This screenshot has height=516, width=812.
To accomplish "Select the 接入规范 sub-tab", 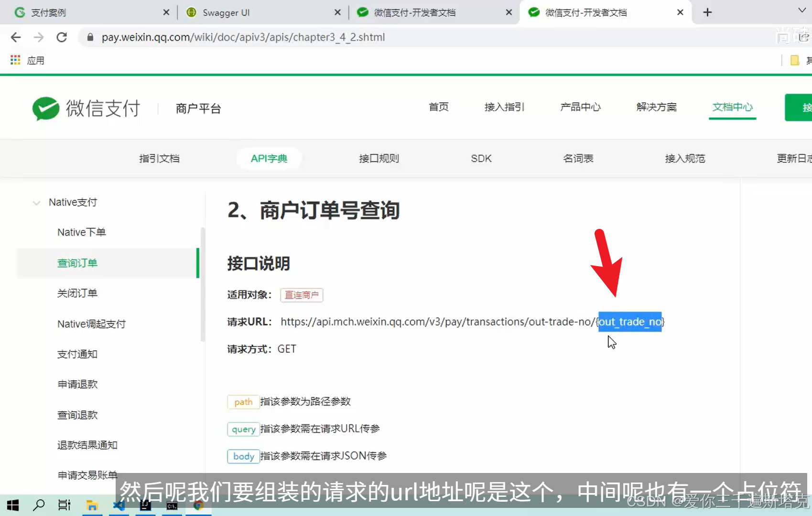I will (685, 159).
